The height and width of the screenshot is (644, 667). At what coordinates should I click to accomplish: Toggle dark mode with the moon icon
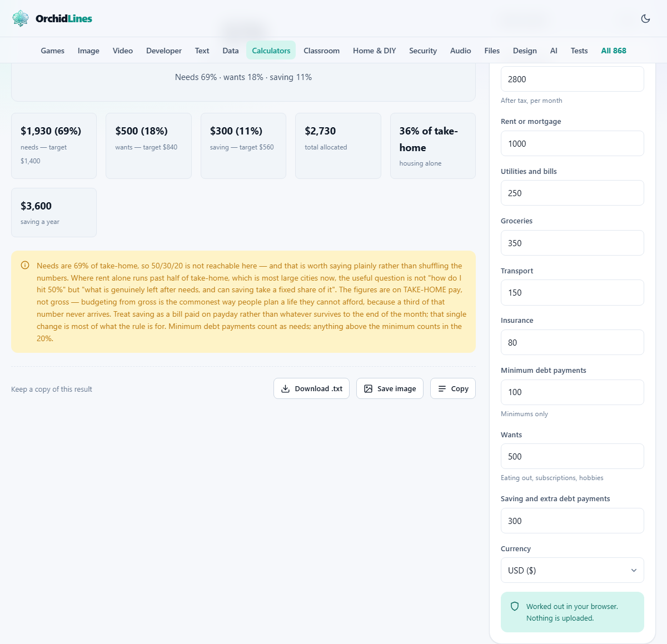[645, 18]
